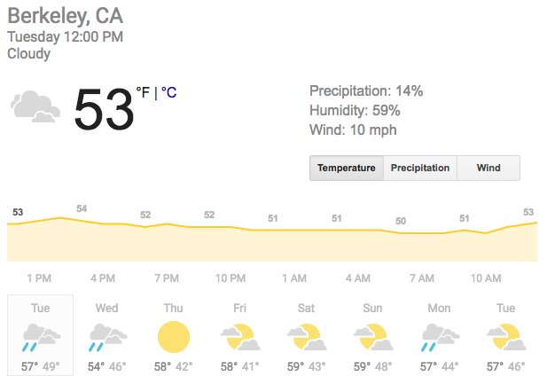
Task: Select the rainy icon for first Tue
Action: coord(41,338)
